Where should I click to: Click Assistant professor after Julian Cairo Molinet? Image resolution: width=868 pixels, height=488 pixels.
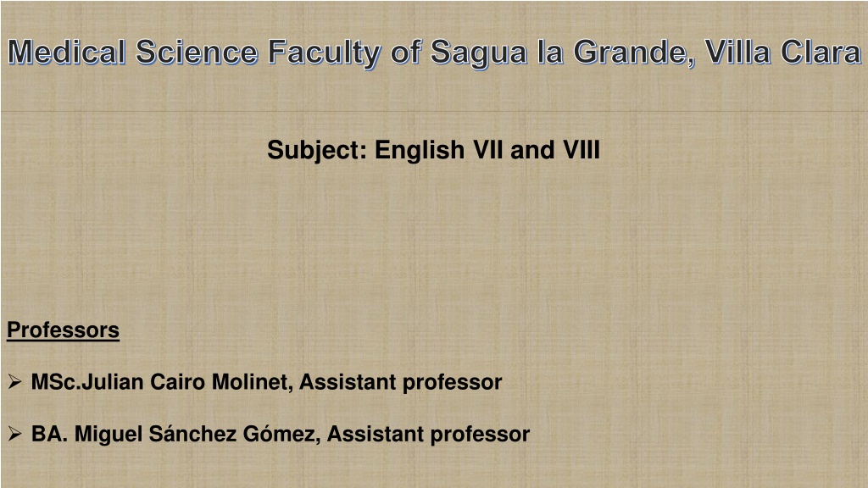coord(401,382)
